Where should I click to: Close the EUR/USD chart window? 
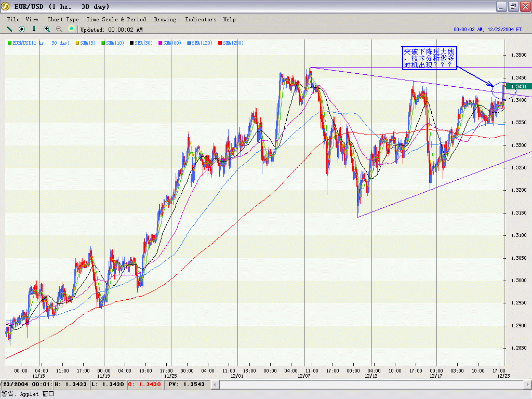(x=525, y=6)
